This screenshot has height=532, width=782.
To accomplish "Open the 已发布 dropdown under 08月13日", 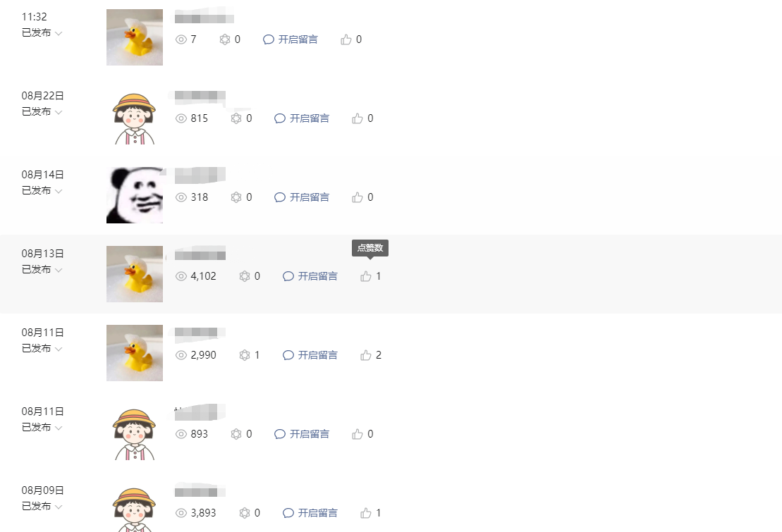I will (42, 270).
